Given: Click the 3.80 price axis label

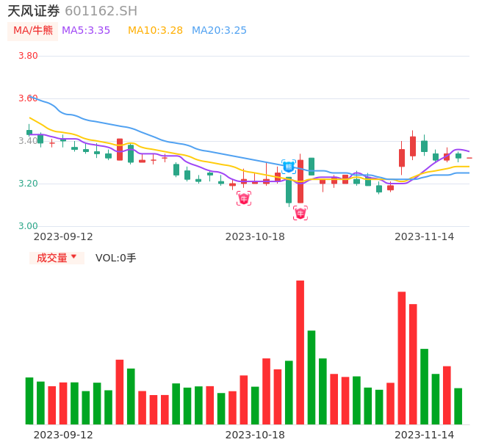Looking at the screenshot, I should 28,56.
